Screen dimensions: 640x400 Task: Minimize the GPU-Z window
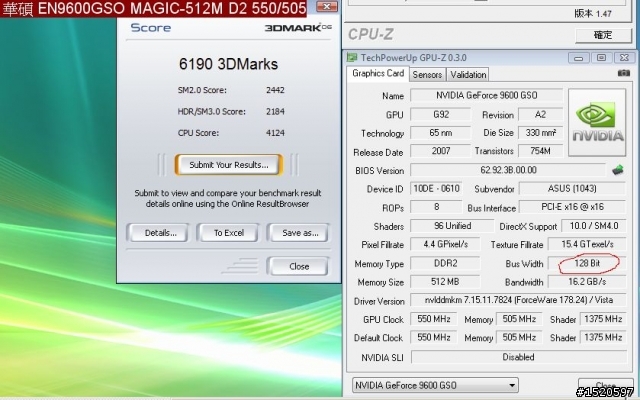(x=578, y=58)
